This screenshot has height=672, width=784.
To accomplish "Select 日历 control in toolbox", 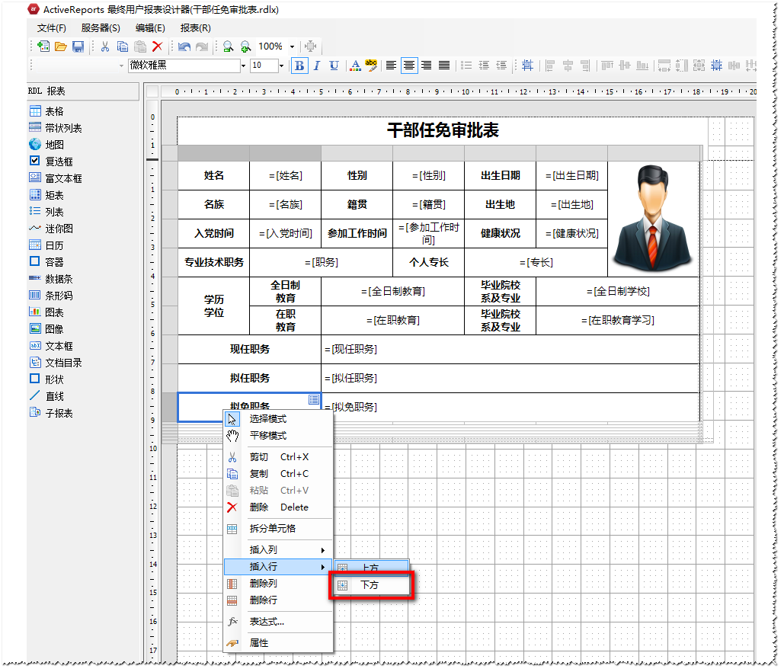I will pos(46,245).
